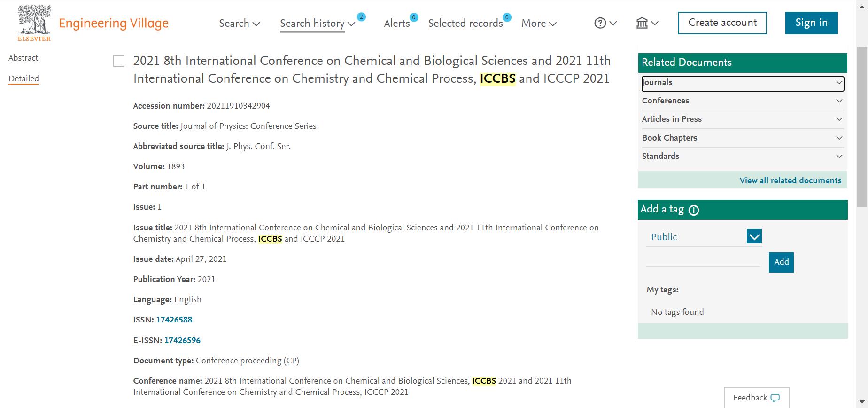Viewport: 868px width, 408px height.
Task: Expand the Conferences related documents section
Action: click(x=743, y=101)
